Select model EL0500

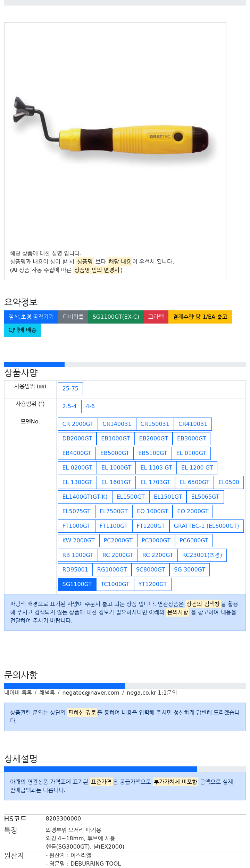pos(229,482)
